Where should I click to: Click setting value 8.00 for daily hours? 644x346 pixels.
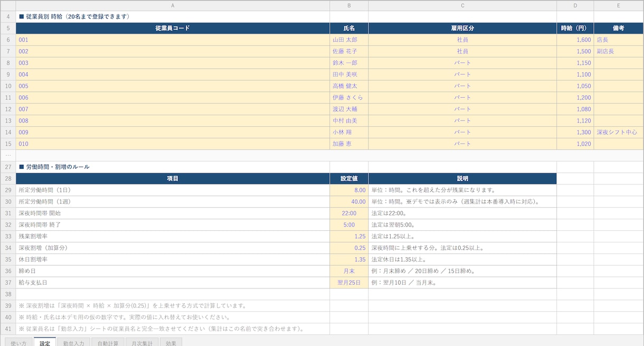(349, 190)
